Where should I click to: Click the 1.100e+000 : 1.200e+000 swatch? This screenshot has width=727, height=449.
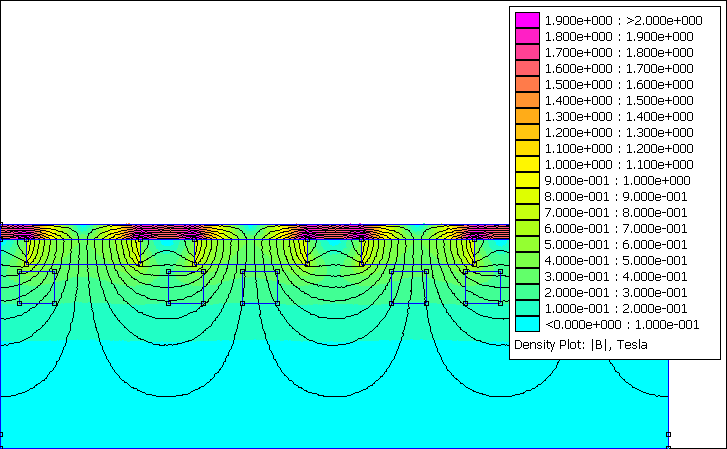coord(527,148)
